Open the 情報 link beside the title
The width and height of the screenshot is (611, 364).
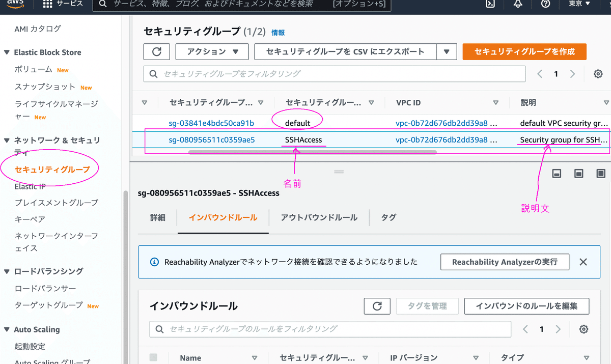tap(278, 33)
